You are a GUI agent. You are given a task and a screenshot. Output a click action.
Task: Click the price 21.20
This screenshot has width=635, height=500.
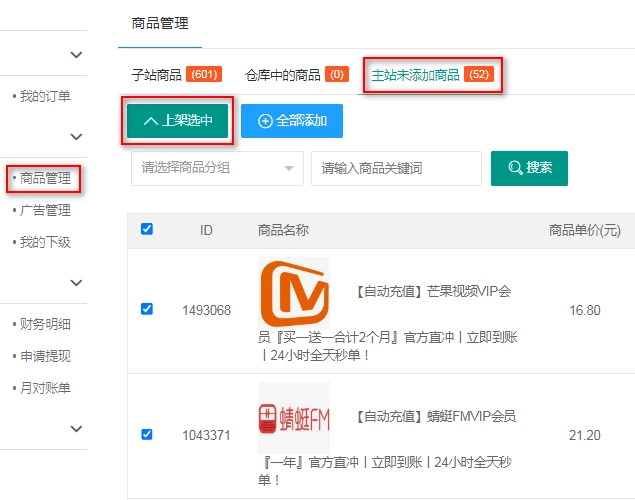(585, 436)
